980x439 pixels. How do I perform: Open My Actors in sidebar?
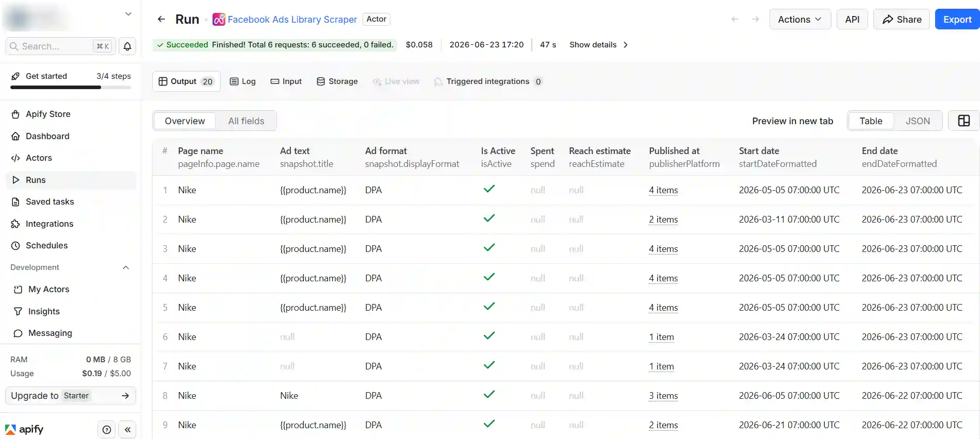pos(72,289)
